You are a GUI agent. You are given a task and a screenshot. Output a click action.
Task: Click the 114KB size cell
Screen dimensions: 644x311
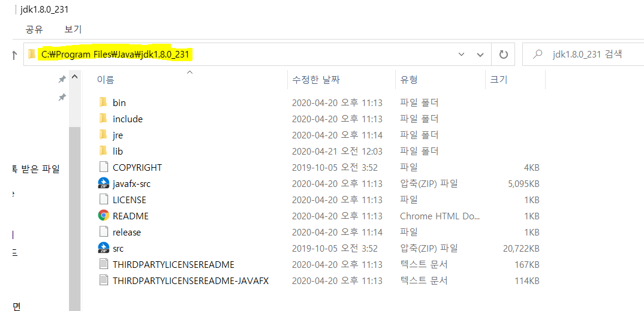pos(527,280)
